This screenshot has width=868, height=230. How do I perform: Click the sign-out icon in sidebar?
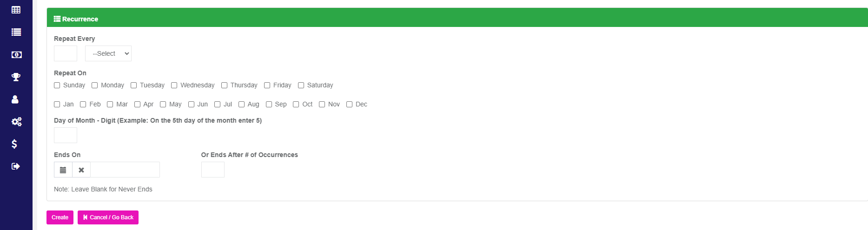click(16, 166)
